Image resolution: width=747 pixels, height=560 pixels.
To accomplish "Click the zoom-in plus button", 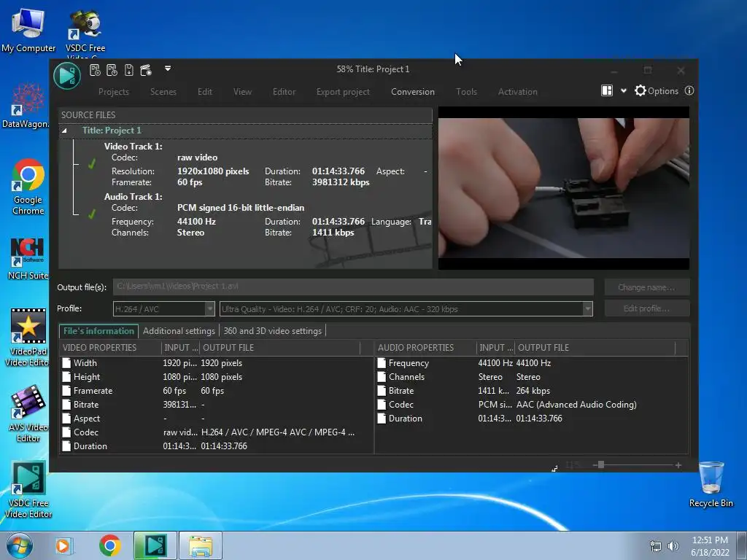I will 678,464.
